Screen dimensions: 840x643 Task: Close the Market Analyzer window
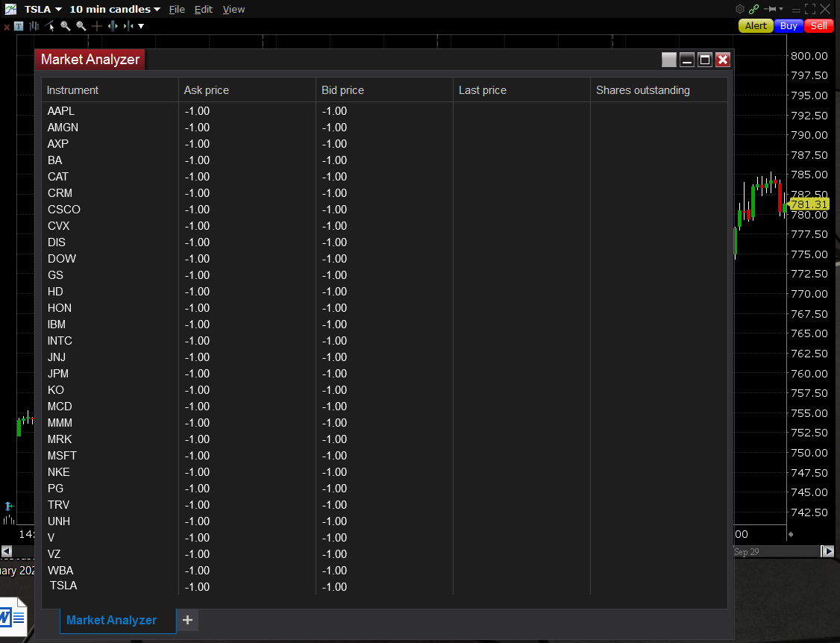723,60
